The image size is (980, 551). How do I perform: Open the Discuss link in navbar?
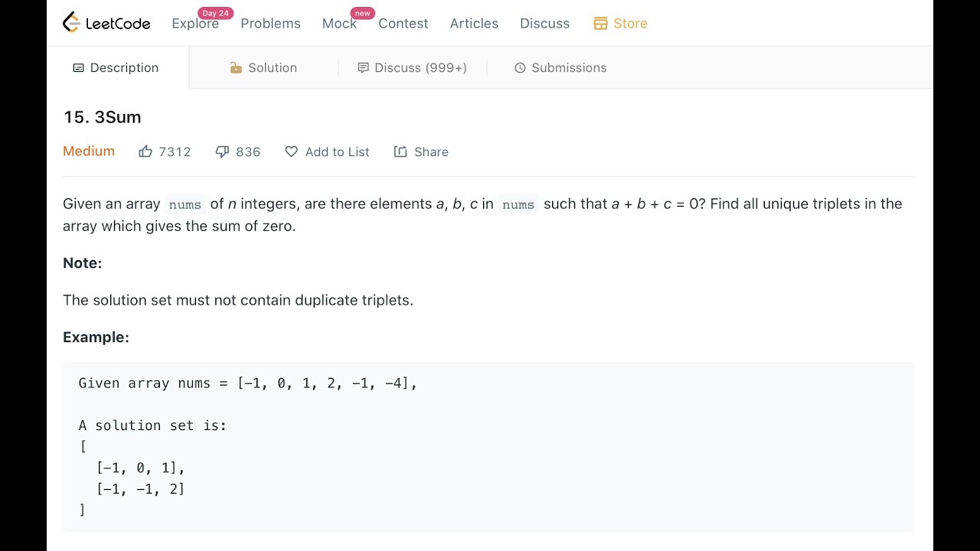[544, 24]
